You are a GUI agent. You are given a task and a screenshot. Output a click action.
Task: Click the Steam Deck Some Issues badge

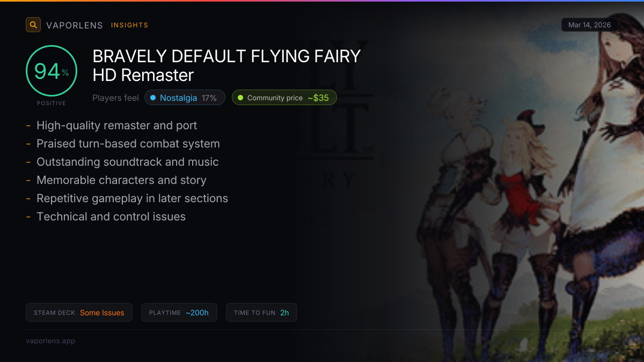(x=79, y=313)
